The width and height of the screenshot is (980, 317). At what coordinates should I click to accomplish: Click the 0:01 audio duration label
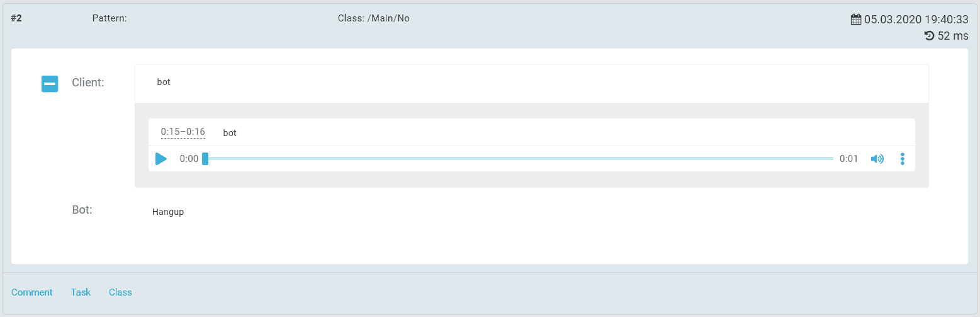click(x=848, y=159)
